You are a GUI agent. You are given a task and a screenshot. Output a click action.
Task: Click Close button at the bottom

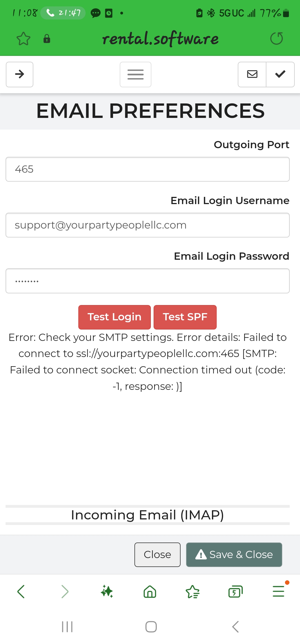point(157,554)
